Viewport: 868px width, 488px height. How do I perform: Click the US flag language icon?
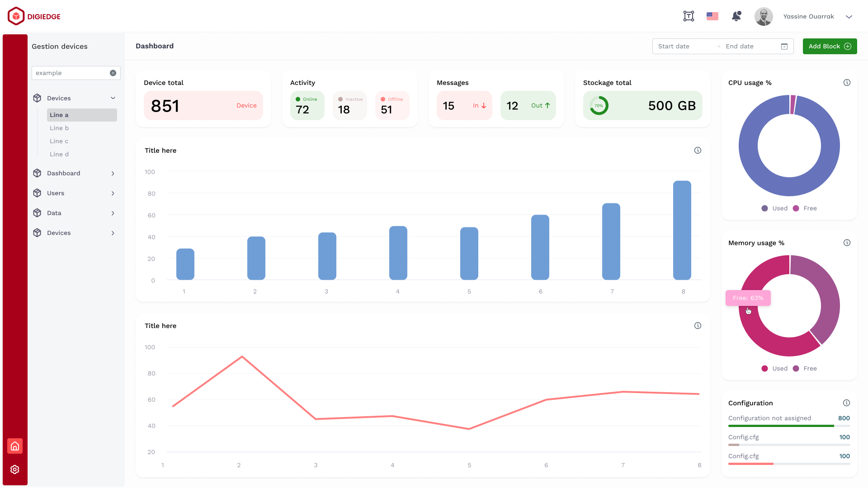[712, 16]
